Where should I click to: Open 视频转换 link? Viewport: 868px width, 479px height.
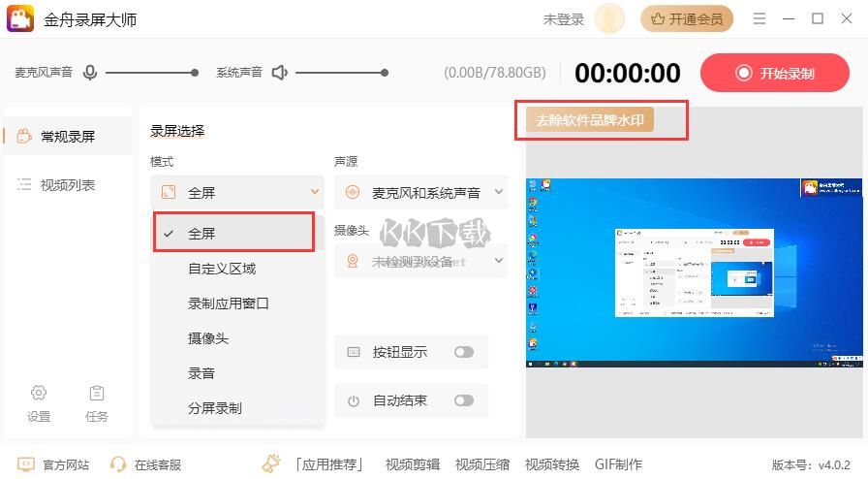click(x=552, y=464)
